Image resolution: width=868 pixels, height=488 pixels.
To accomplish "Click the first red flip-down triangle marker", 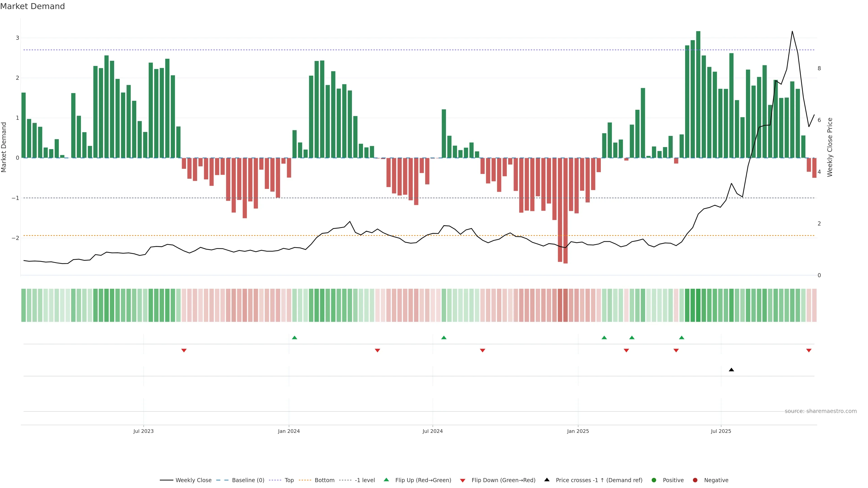I will [x=184, y=351].
